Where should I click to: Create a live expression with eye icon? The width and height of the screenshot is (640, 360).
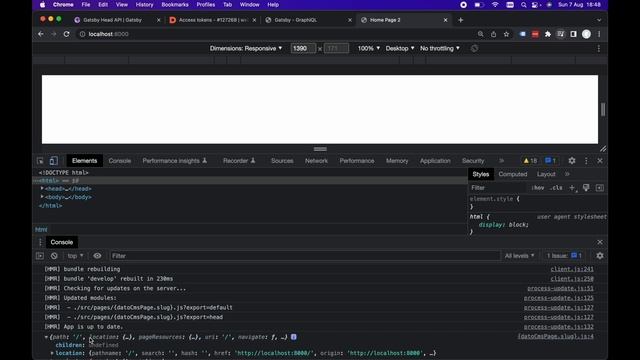click(x=97, y=256)
